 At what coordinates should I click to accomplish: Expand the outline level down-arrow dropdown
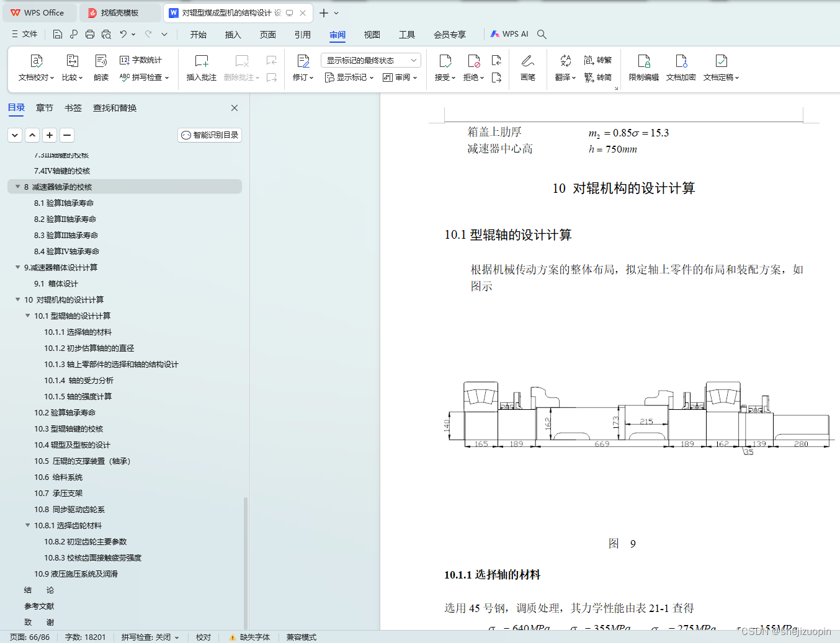16,135
